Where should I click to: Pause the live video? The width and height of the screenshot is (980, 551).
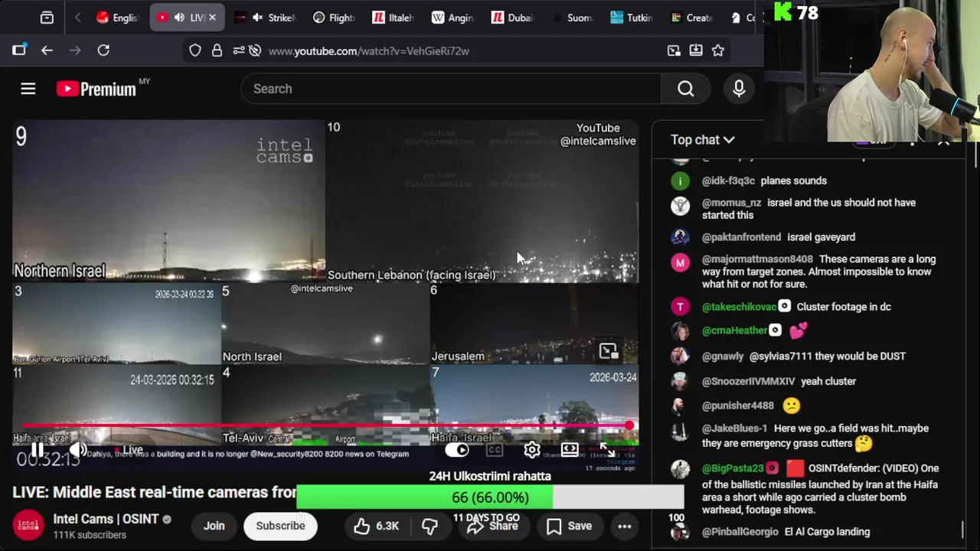[x=37, y=450]
